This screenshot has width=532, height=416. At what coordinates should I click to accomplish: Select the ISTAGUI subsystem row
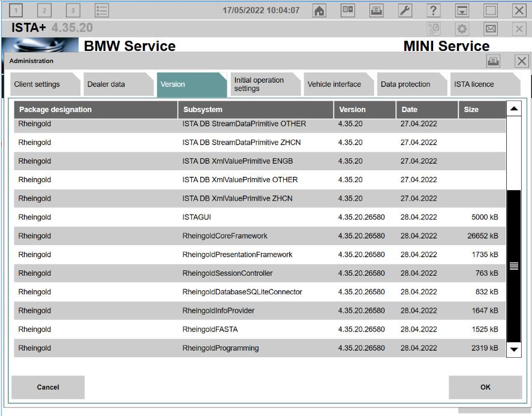tap(260, 217)
